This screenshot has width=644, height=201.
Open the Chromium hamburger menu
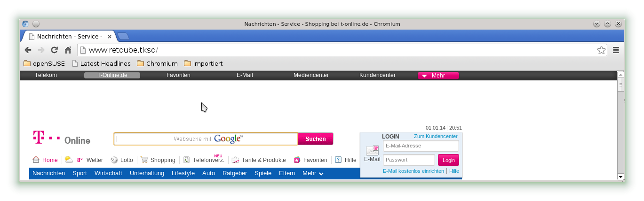(x=616, y=50)
